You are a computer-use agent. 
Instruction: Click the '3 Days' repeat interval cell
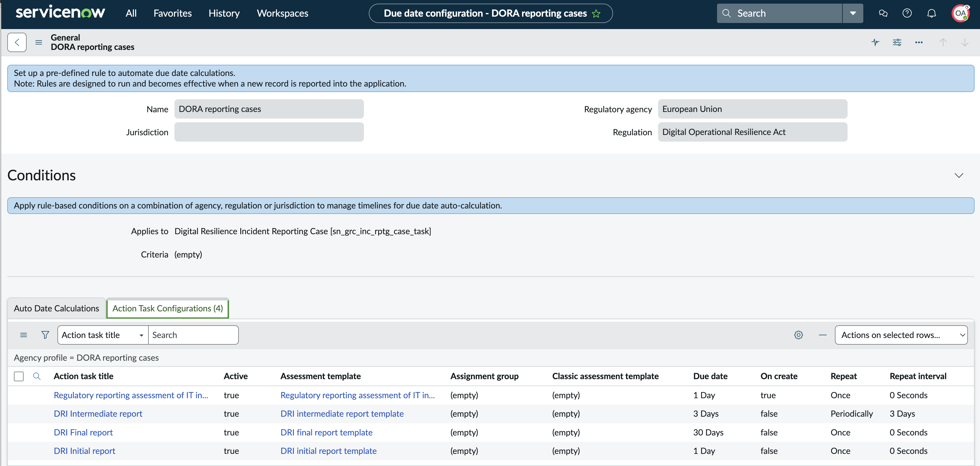tap(902, 414)
